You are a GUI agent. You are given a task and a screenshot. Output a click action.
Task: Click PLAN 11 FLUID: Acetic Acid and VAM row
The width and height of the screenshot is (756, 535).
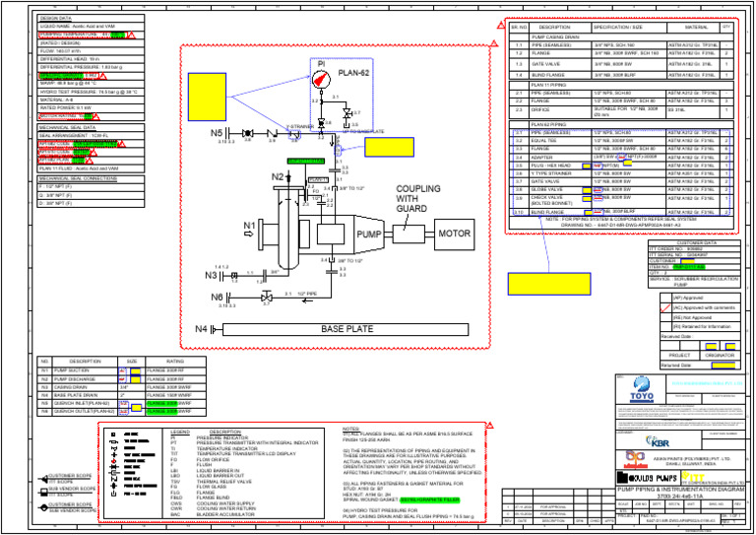coord(91,168)
